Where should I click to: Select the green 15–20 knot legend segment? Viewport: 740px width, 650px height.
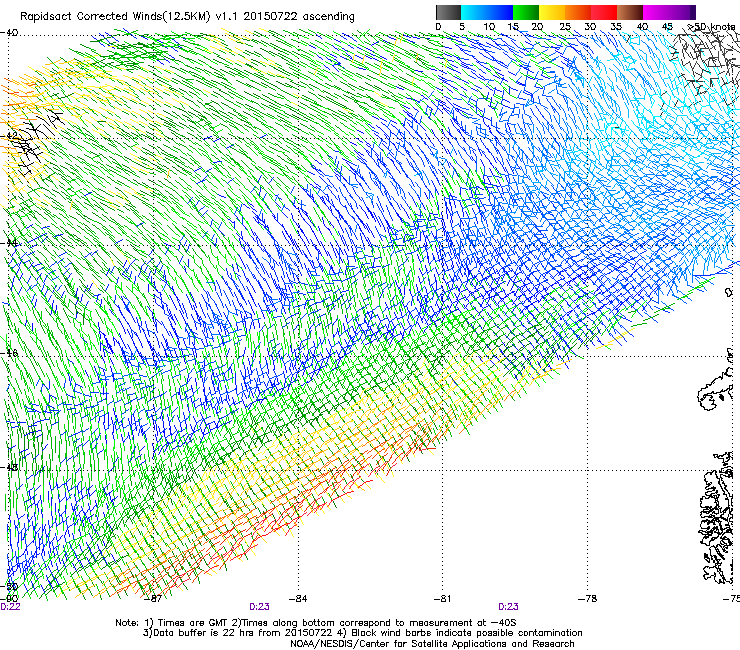click(x=526, y=12)
